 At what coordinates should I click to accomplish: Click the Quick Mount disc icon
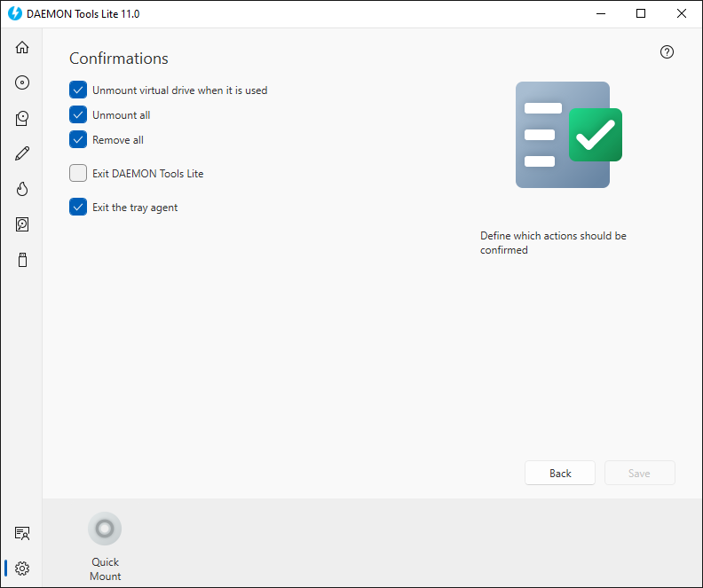coord(105,529)
